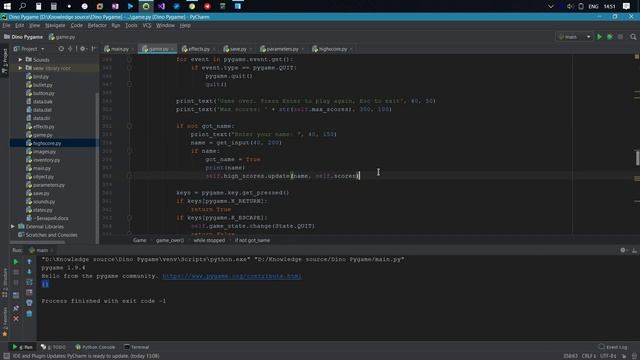Viewport: 640px width, 360px height.
Task: Open the Refactor menu
Action: (x=97, y=25)
